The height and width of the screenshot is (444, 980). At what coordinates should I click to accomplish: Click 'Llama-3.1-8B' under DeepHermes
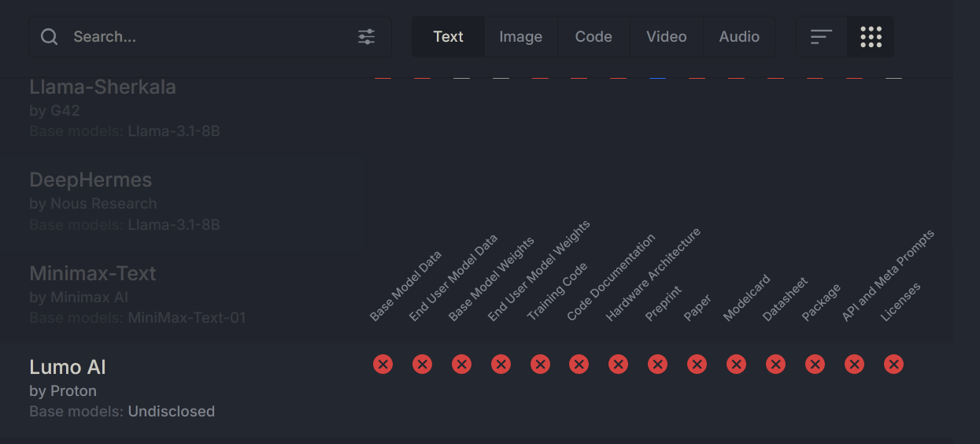tap(174, 224)
